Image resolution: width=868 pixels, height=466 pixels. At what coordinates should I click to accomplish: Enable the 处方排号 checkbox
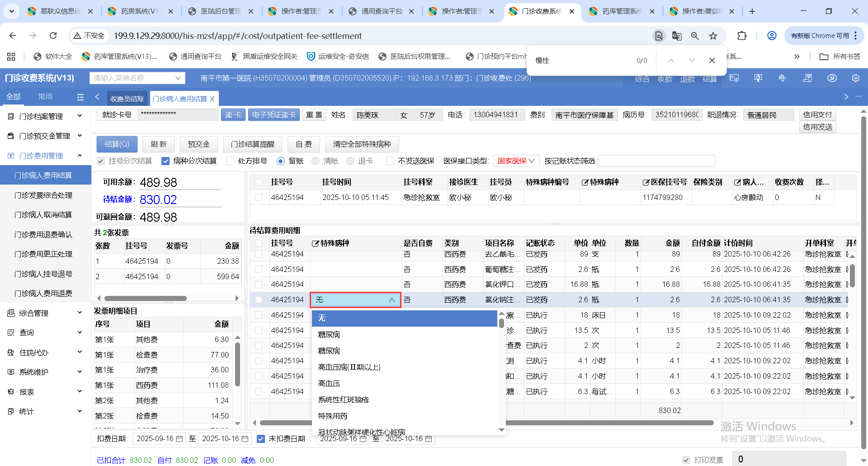tap(230, 161)
